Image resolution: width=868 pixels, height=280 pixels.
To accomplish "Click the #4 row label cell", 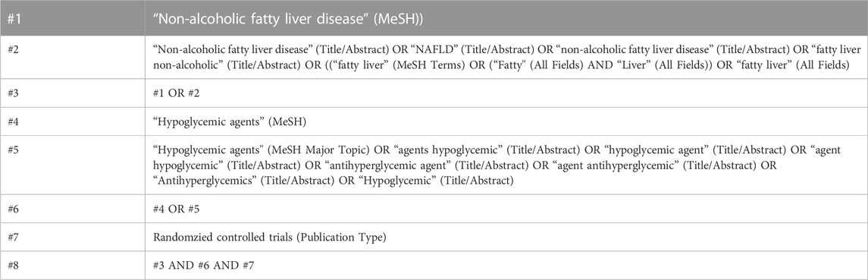I will [x=73, y=121].
